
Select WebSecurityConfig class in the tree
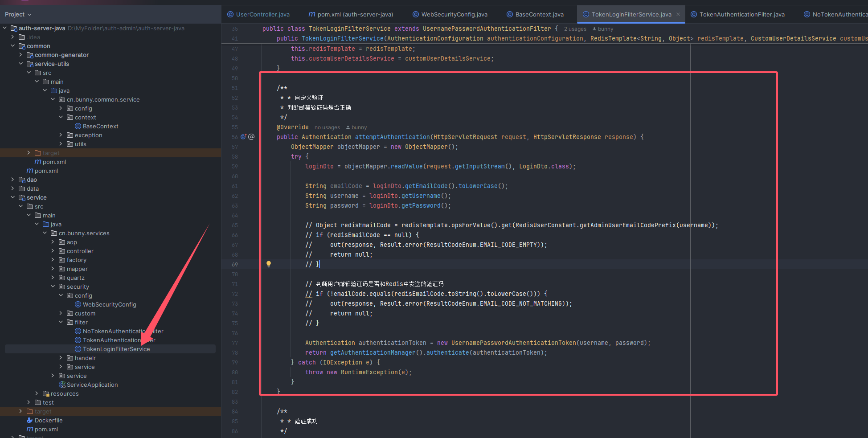[109, 304]
